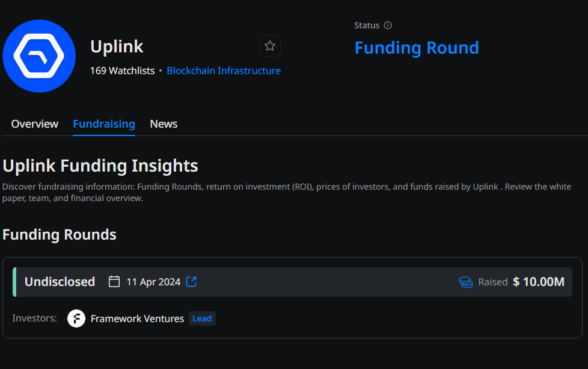The height and width of the screenshot is (369, 588).
Task: Click the Funding Round status text
Action: coord(417,48)
